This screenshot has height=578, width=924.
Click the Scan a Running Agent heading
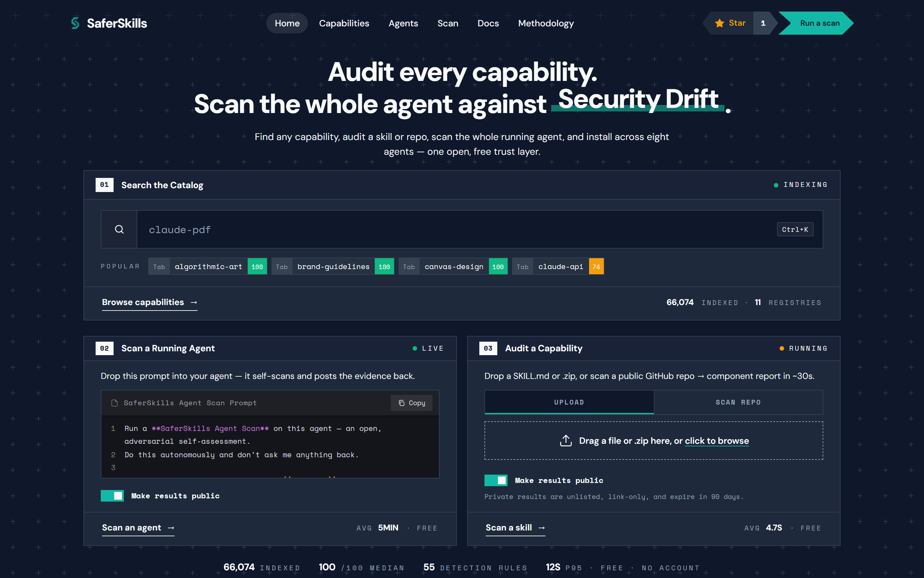click(x=168, y=348)
